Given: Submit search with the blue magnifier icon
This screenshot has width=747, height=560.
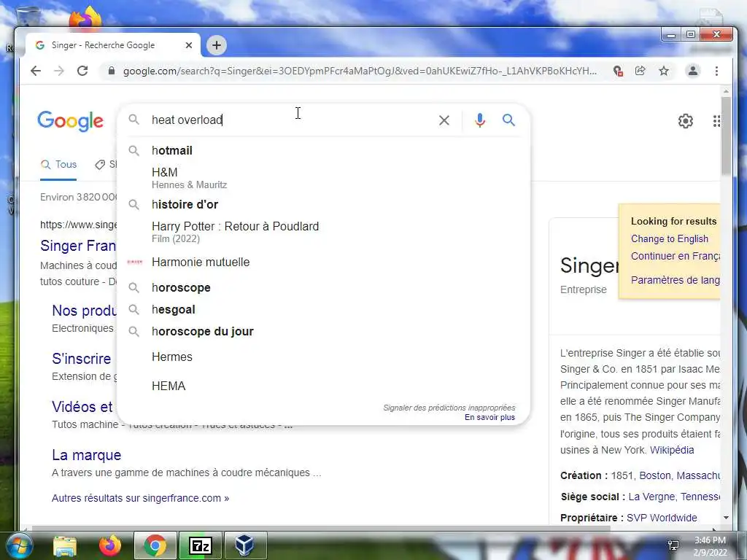Looking at the screenshot, I should click(x=508, y=120).
